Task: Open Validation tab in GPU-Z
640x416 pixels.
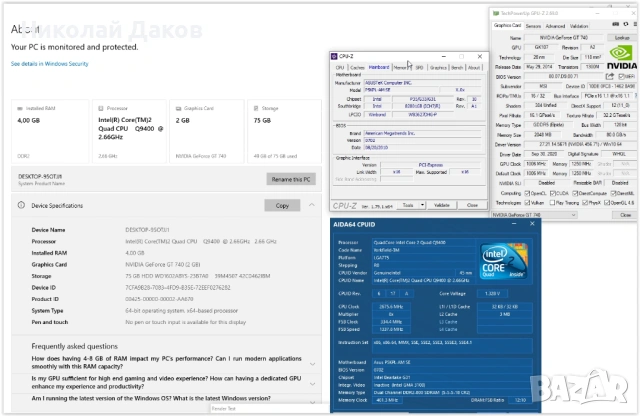Action: pos(579,26)
